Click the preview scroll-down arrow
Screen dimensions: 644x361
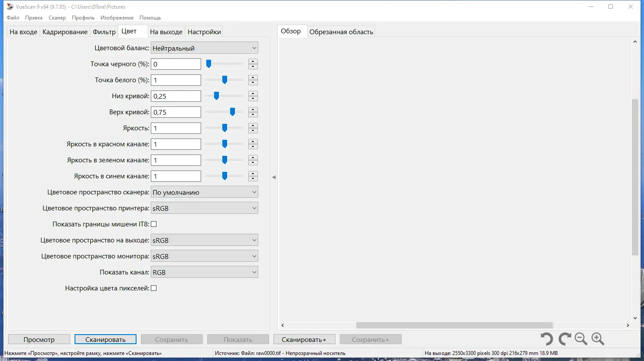pyautogui.click(x=635, y=318)
